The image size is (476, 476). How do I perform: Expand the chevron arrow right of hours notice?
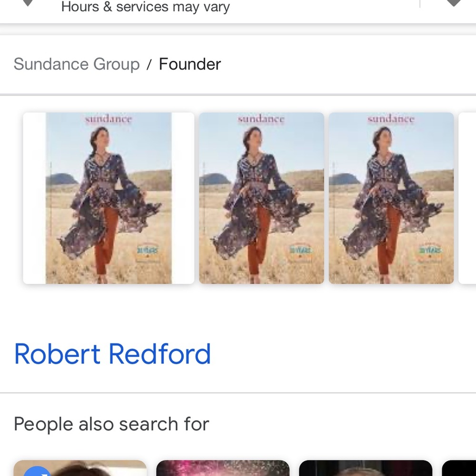tap(453, 3)
